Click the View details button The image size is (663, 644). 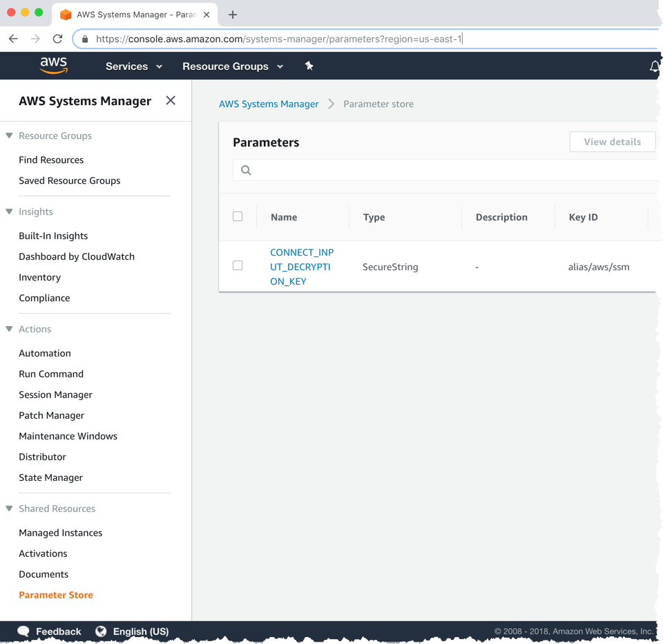coord(613,142)
